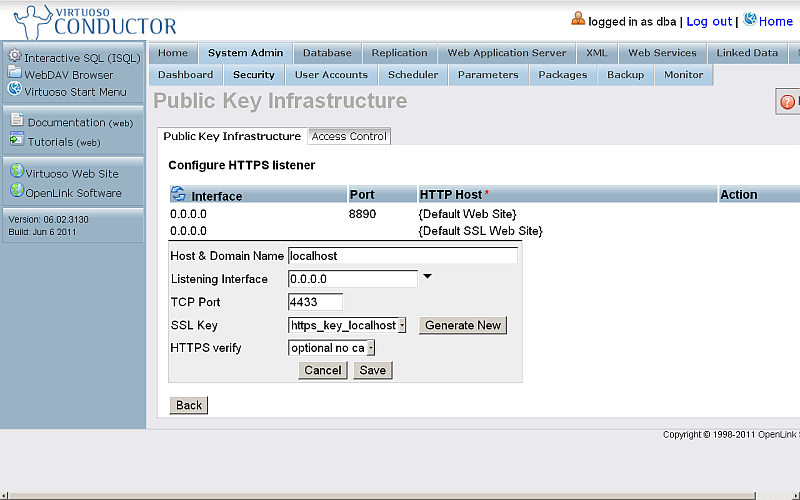Expand the Listening Interface dropdown arrow
Image resolution: width=800 pixels, height=500 pixels.
point(428,277)
